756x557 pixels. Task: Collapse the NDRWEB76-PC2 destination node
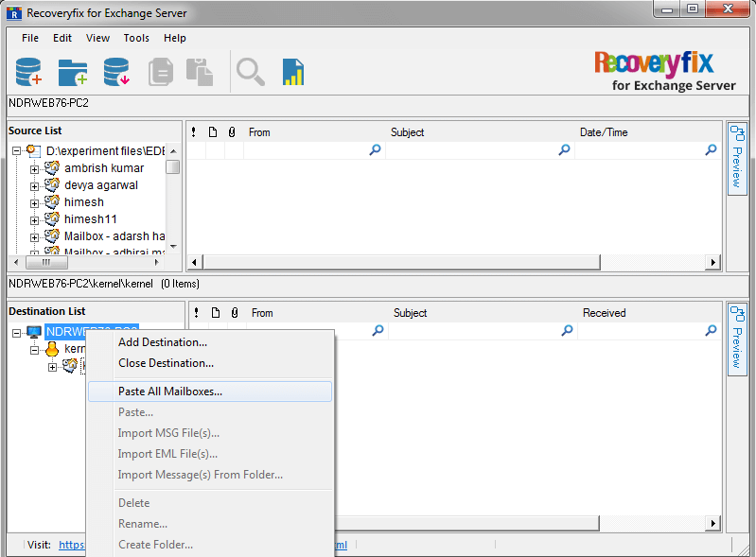pos(16,333)
